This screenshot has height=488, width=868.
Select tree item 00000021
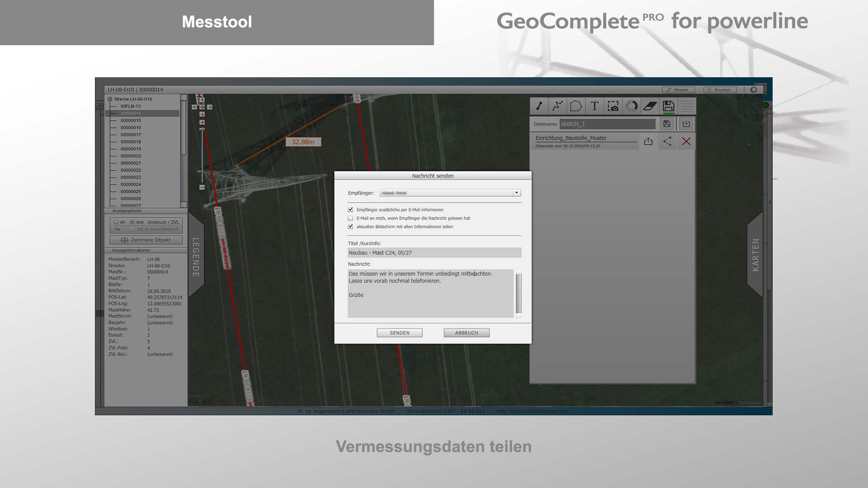tap(131, 163)
